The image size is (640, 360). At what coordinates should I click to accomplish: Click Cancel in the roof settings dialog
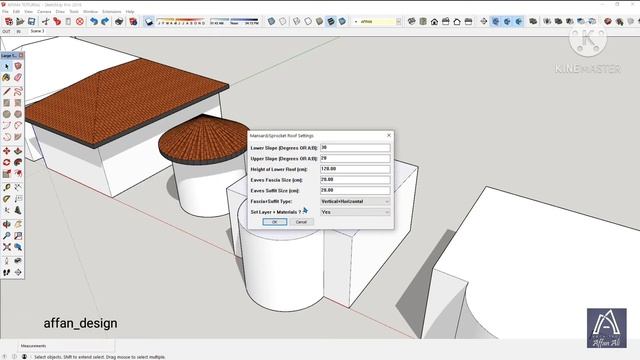coord(301,222)
